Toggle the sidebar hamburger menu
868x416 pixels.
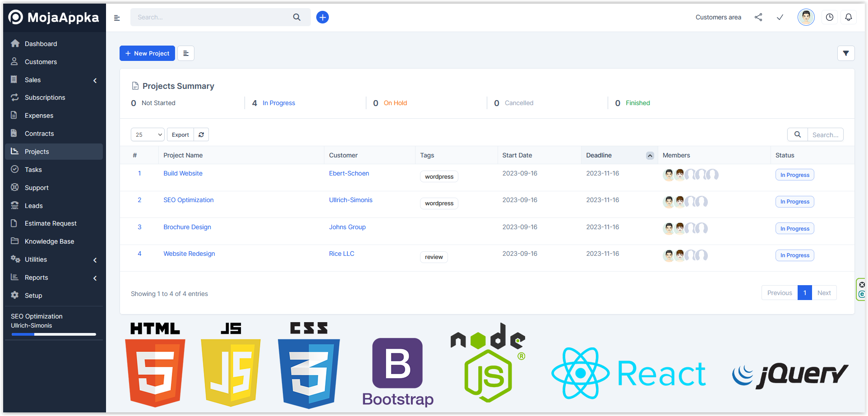coord(117,18)
